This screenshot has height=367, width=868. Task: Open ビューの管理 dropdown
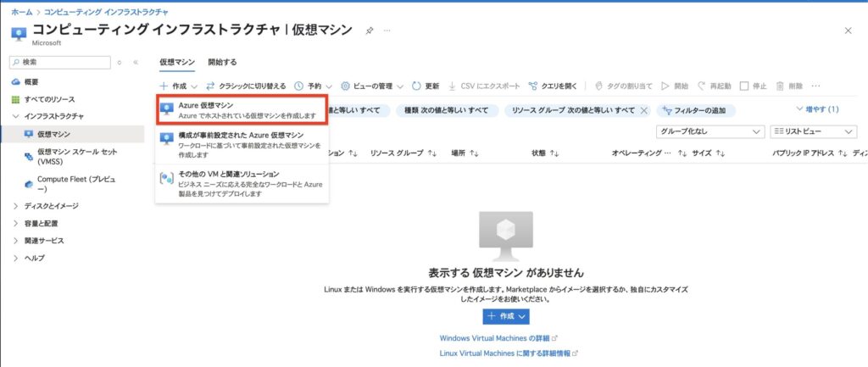click(372, 86)
